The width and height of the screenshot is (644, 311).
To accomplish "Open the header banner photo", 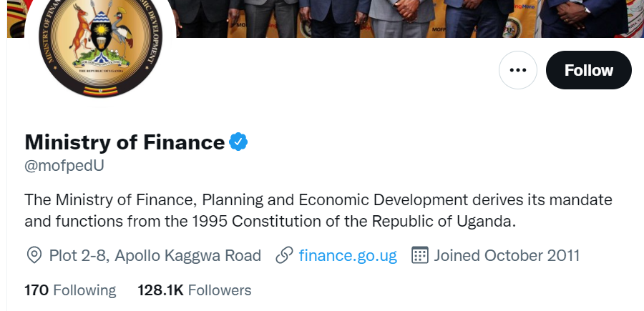I will (401, 18).
